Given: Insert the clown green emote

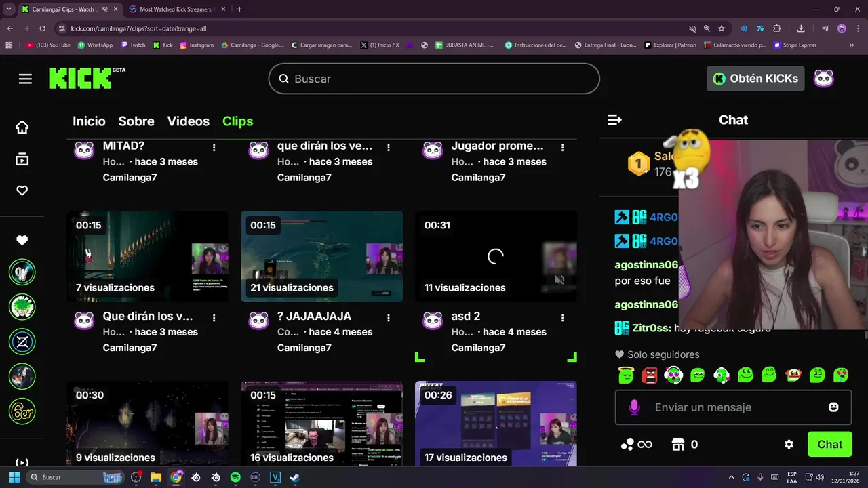Looking at the screenshot, I should [793, 375].
